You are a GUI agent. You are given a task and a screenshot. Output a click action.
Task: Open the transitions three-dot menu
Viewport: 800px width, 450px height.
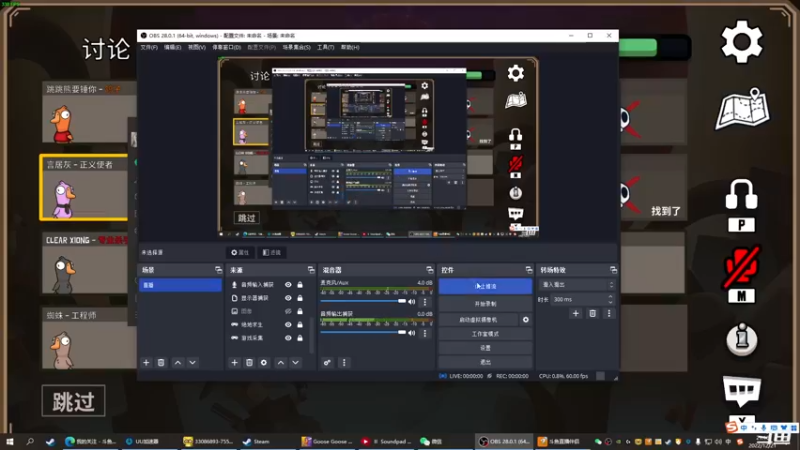point(609,314)
